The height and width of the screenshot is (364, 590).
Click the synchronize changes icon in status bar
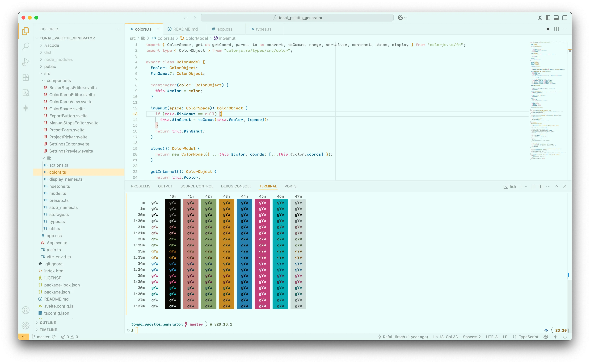54,337
